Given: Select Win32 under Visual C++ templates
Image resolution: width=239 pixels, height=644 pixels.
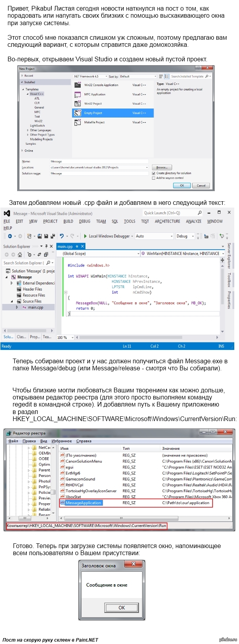Looking at the screenshot, I should (38, 121).
